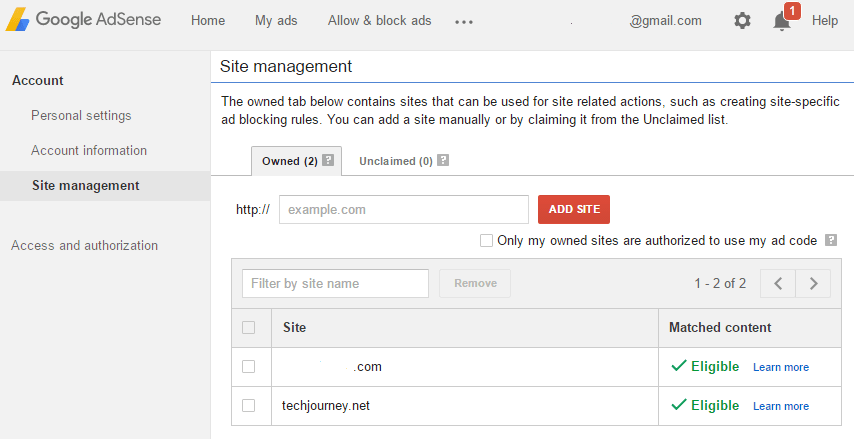Open the notifications bell icon
This screenshot has width=854, height=439.
pyautogui.click(x=782, y=21)
